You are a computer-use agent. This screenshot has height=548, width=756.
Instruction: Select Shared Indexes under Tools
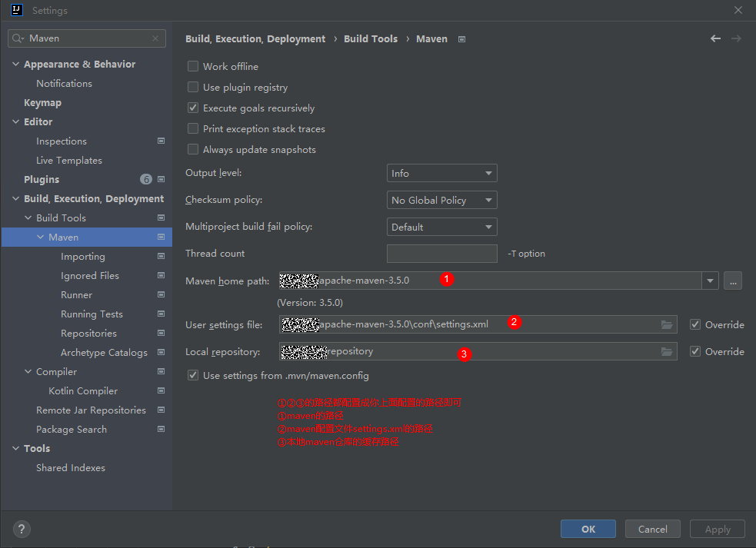coord(71,467)
